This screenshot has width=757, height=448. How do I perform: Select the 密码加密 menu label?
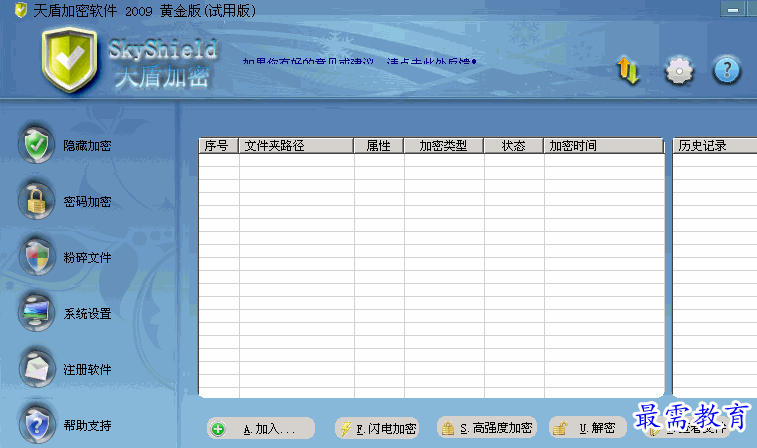[x=87, y=202]
